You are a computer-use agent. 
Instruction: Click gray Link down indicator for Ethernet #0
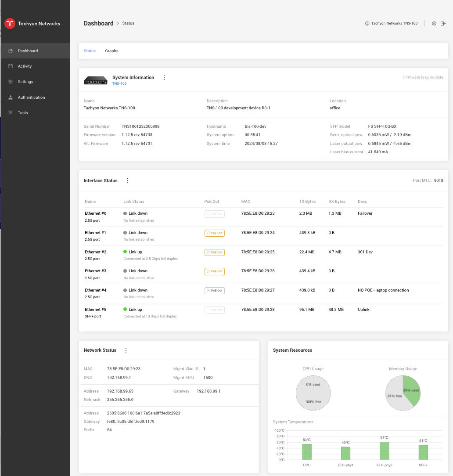click(x=125, y=213)
